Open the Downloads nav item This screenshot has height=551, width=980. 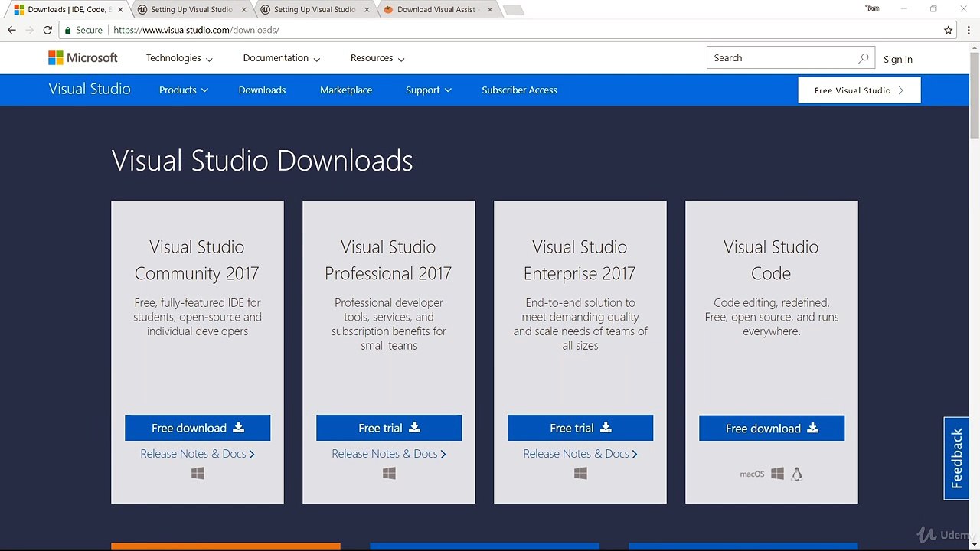point(262,90)
